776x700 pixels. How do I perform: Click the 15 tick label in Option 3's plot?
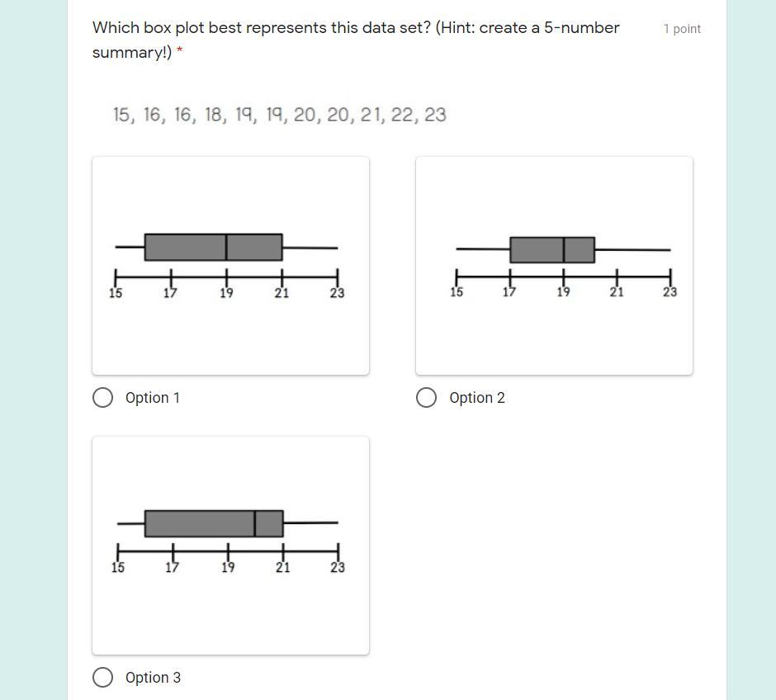[x=118, y=568]
